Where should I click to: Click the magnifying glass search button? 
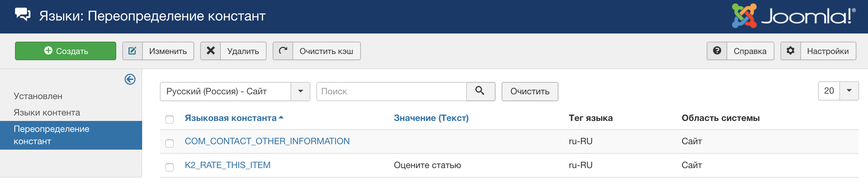pos(480,91)
